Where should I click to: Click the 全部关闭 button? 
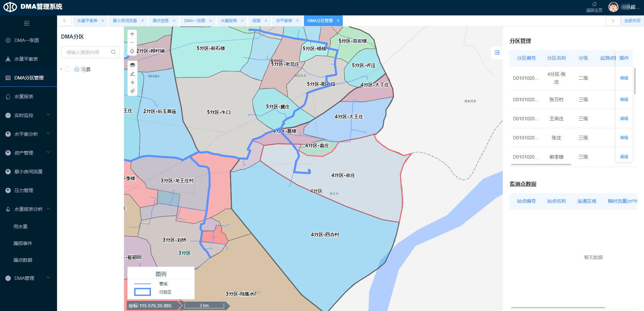[632, 21]
